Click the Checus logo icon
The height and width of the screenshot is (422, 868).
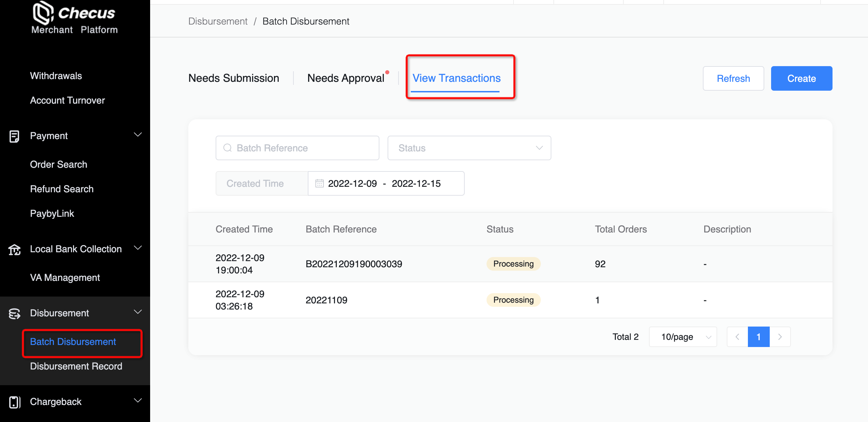point(43,13)
